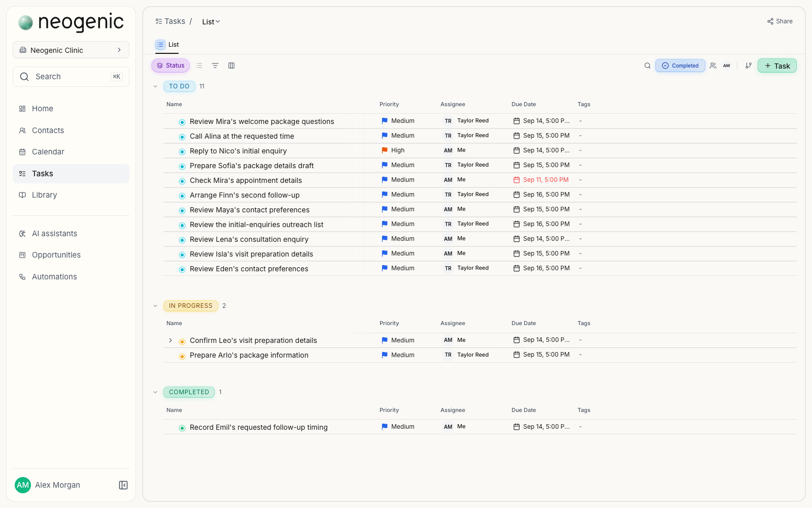The width and height of the screenshot is (812, 508).
Task: Click the subtasks branch icon
Action: [748, 66]
